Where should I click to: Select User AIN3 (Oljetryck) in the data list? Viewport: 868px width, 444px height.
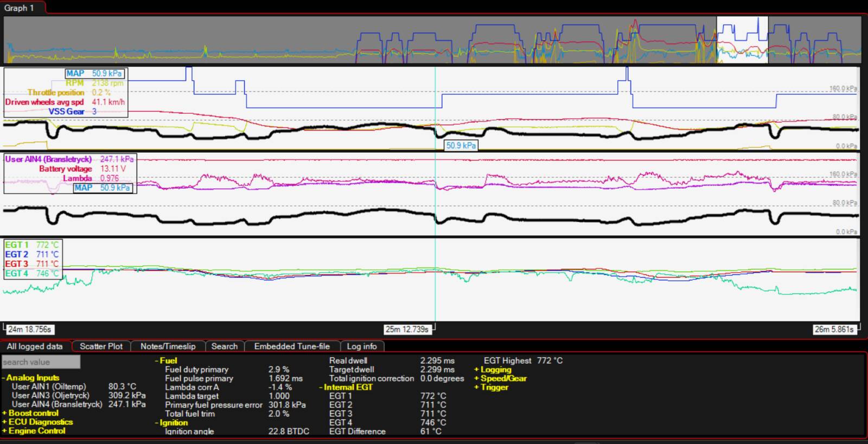click(x=50, y=396)
